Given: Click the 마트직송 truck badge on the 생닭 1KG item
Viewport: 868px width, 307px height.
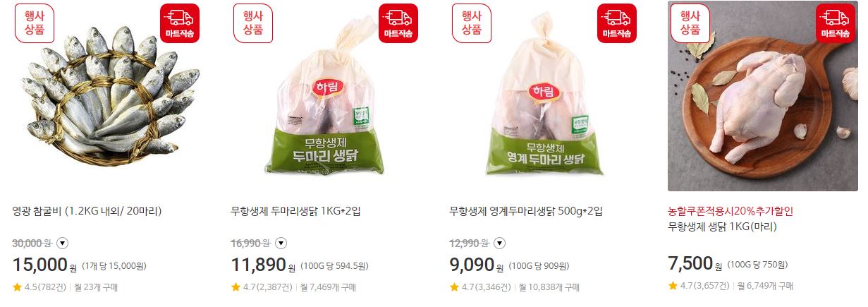Looking at the screenshot, I should point(836,23).
